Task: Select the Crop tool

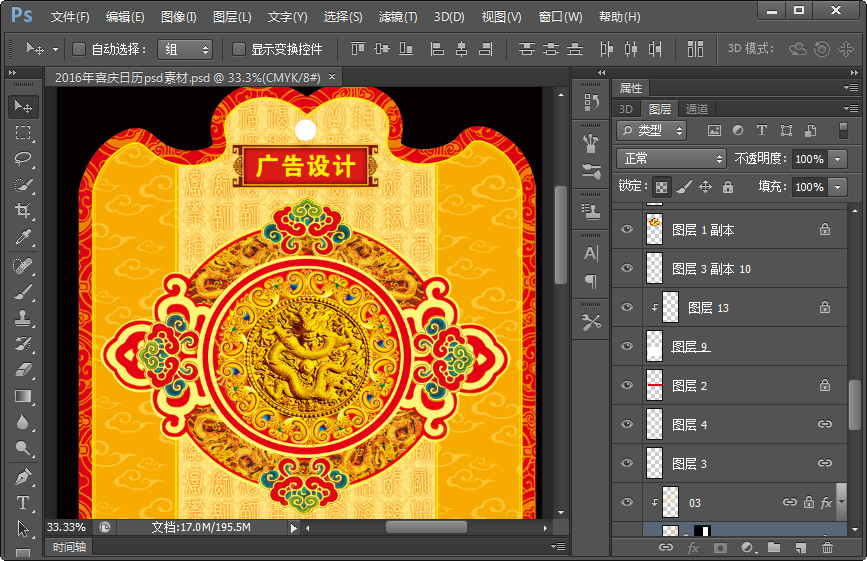Action: click(x=23, y=211)
